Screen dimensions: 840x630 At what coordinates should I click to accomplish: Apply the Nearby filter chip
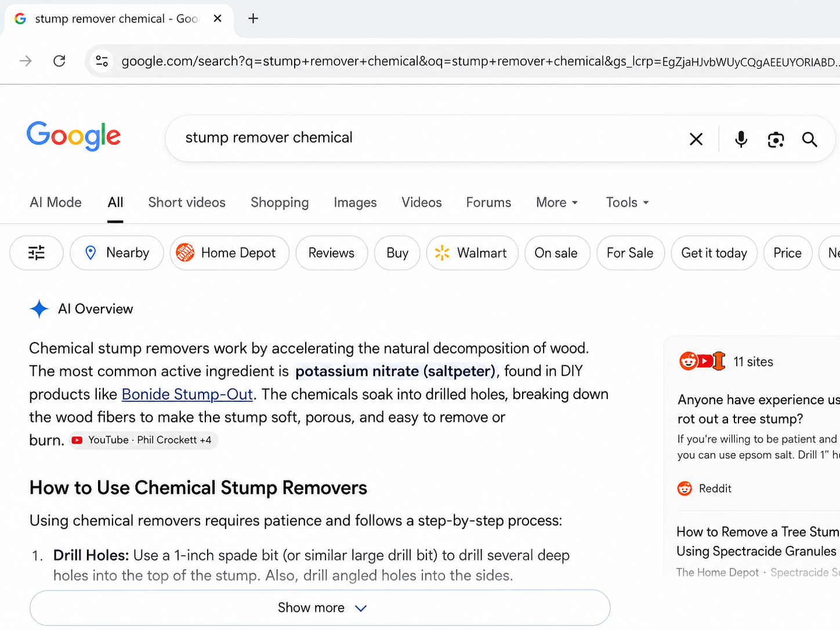coord(117,253)
